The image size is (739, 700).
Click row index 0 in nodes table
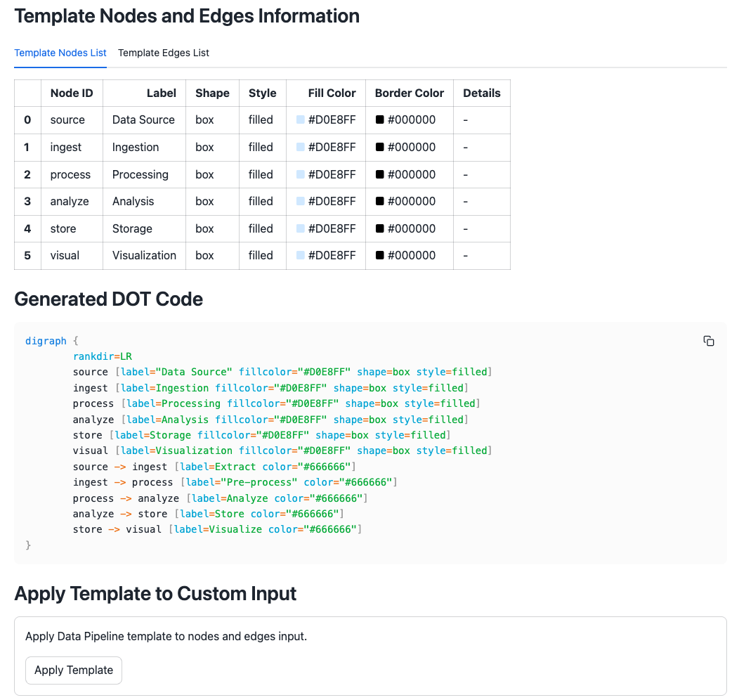(27, 119)
